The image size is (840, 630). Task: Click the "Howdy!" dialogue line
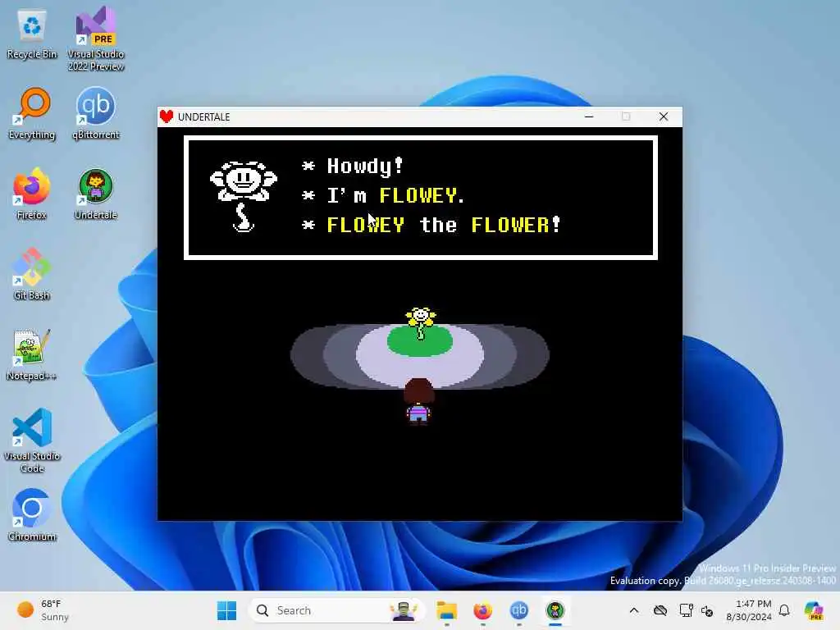[353, 167]
